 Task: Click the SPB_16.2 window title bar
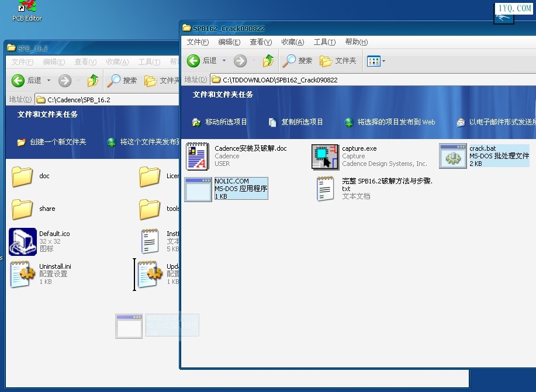point(92,48)
